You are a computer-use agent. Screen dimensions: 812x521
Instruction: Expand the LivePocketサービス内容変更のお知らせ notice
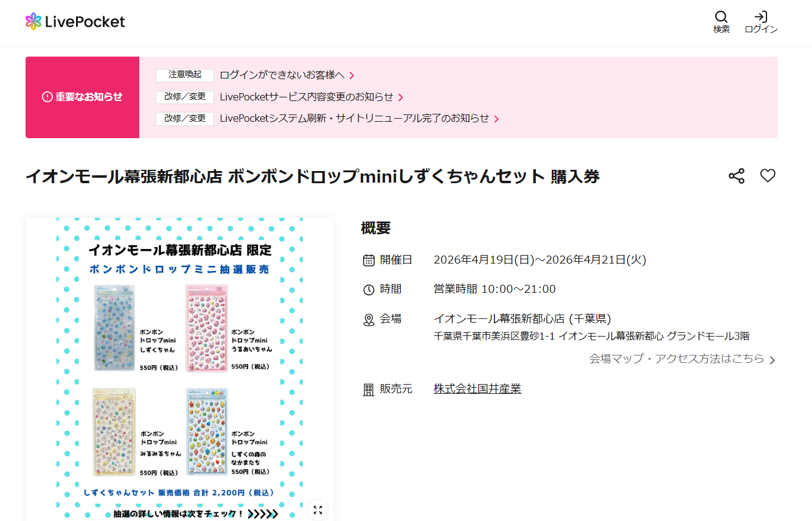point(310,97)
